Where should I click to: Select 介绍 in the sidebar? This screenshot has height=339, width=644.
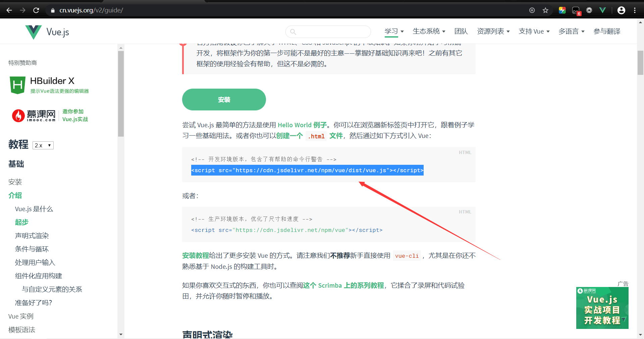click(15, 196)
